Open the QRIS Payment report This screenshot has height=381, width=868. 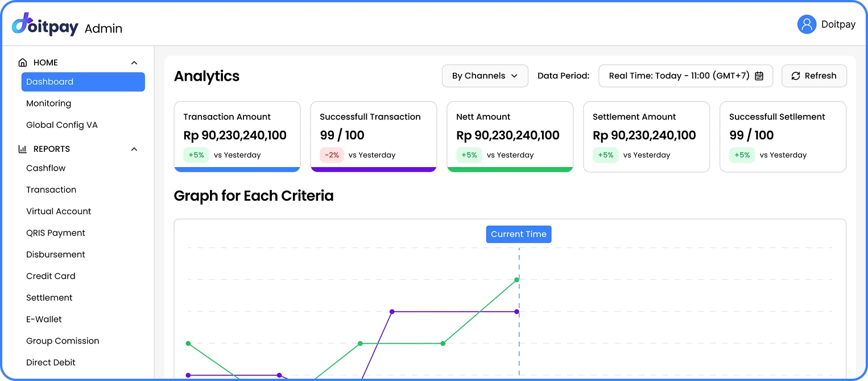(56, 233)
